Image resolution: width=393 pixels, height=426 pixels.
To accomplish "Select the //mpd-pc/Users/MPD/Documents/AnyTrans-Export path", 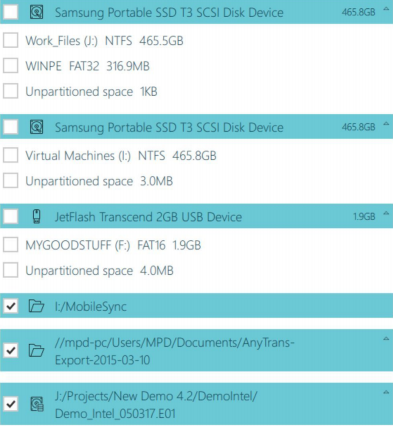I will 175,351.
